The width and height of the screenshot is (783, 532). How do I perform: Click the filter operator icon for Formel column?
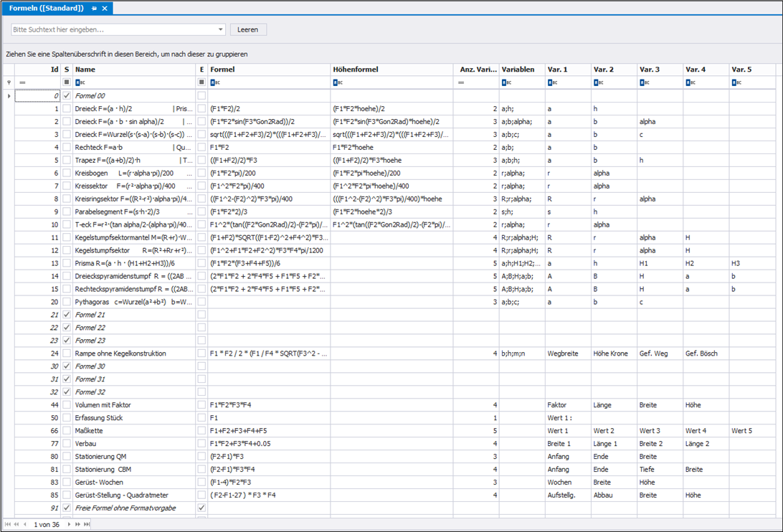coord(214,83)
